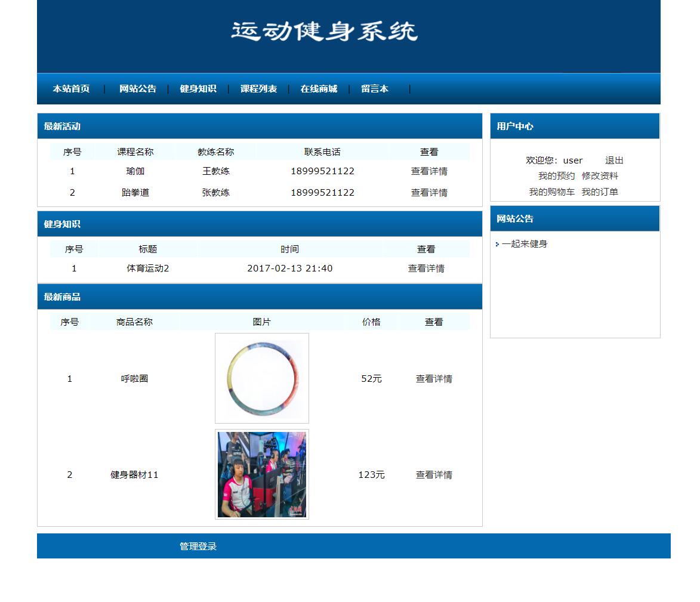Click the site logo 运动健身系统
The width and height of the screenshot is (700, 602).
(325, 33)
